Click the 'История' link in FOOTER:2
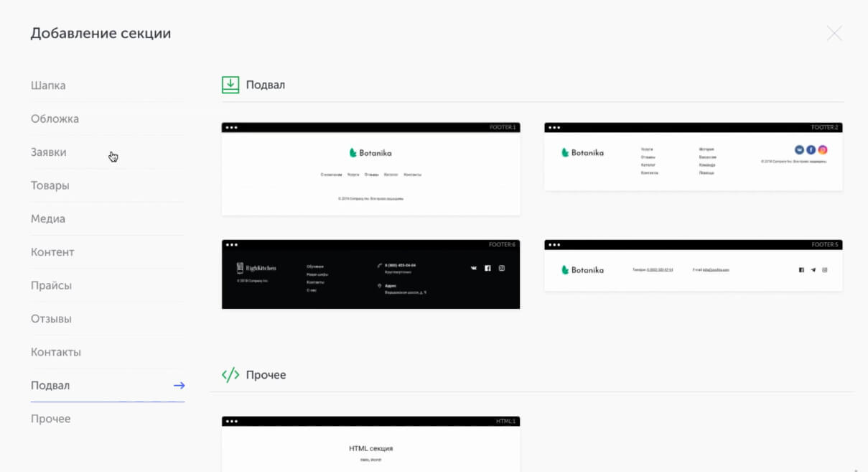Viewport: 868px width, 472px height. tap(706, 149)
